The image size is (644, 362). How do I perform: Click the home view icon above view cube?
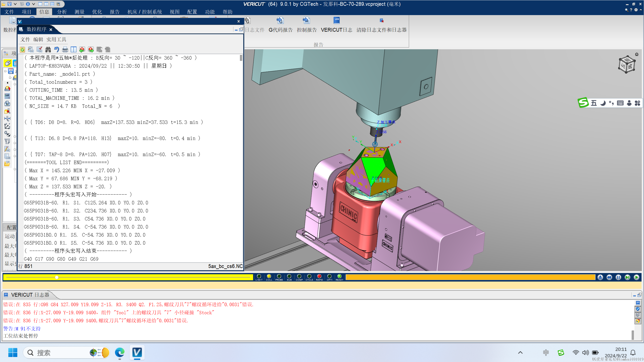(637, 54)
